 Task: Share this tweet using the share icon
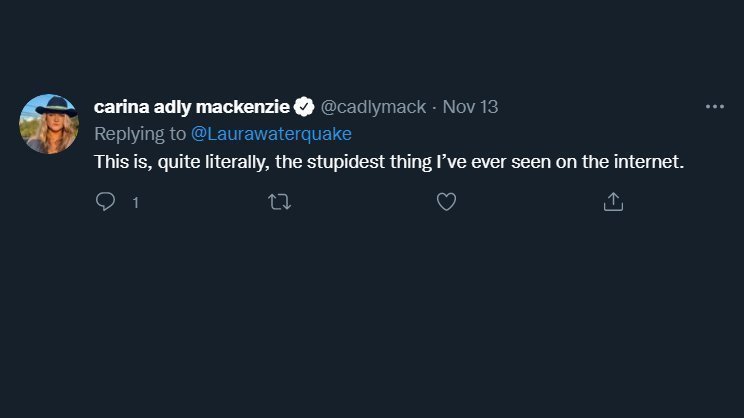click(x=613, y=202)
